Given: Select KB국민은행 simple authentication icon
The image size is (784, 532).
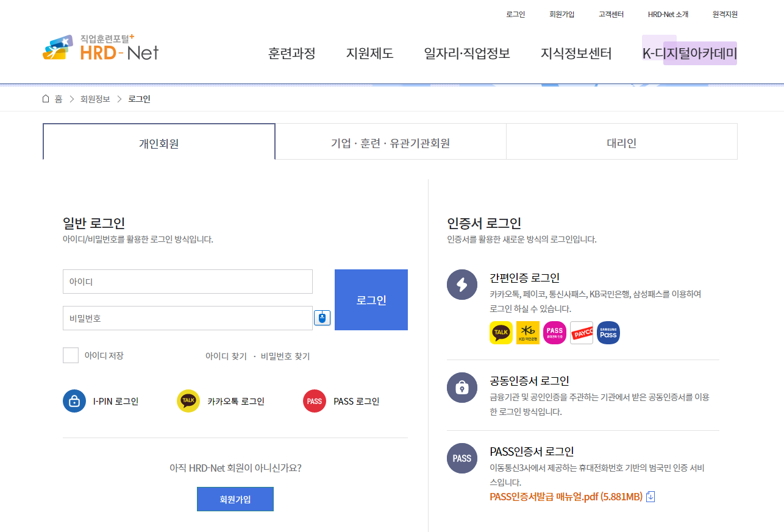Looking at the screenshot, I should pos(527,332).
